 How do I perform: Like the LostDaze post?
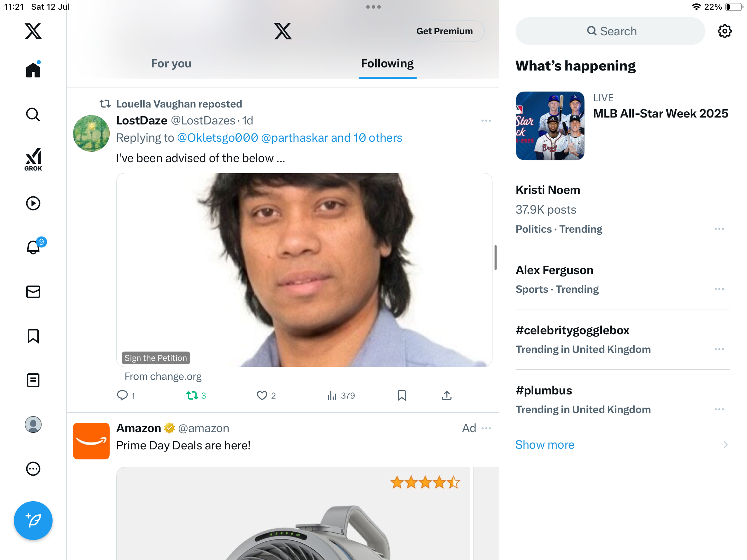tap(262, 395)
